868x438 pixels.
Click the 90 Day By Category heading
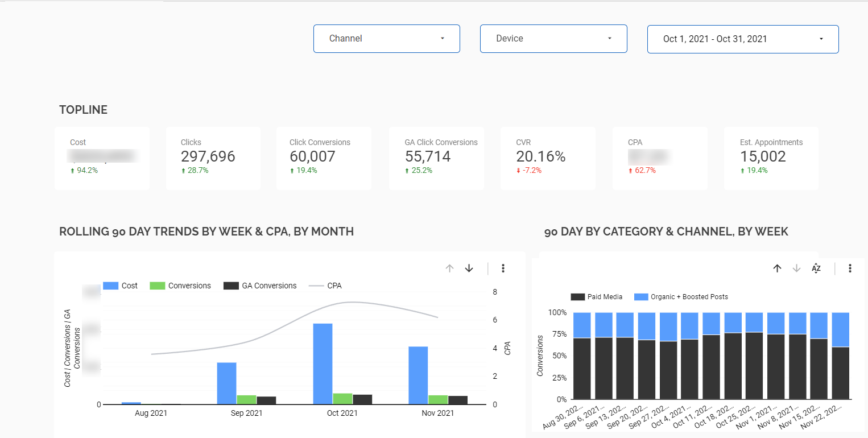coord(666,232)
